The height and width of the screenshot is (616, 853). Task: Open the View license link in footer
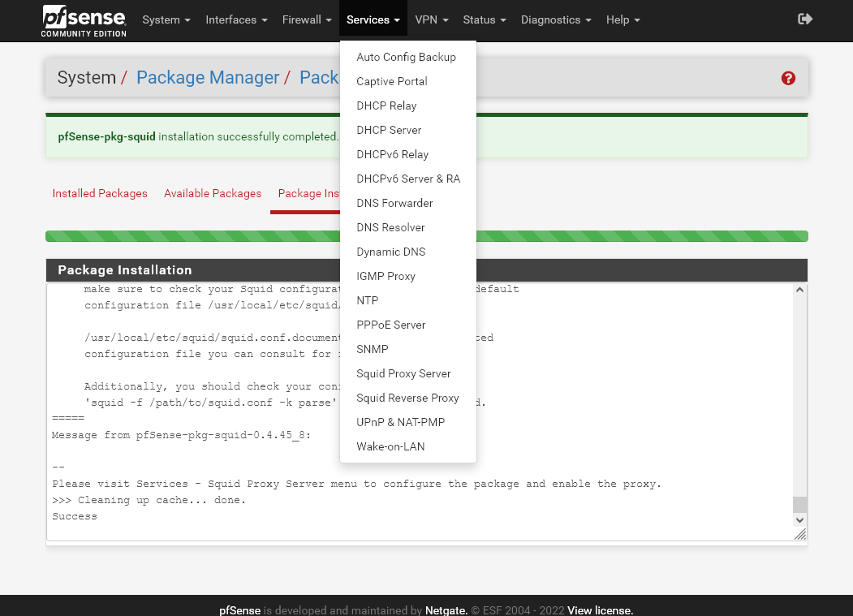598,610
